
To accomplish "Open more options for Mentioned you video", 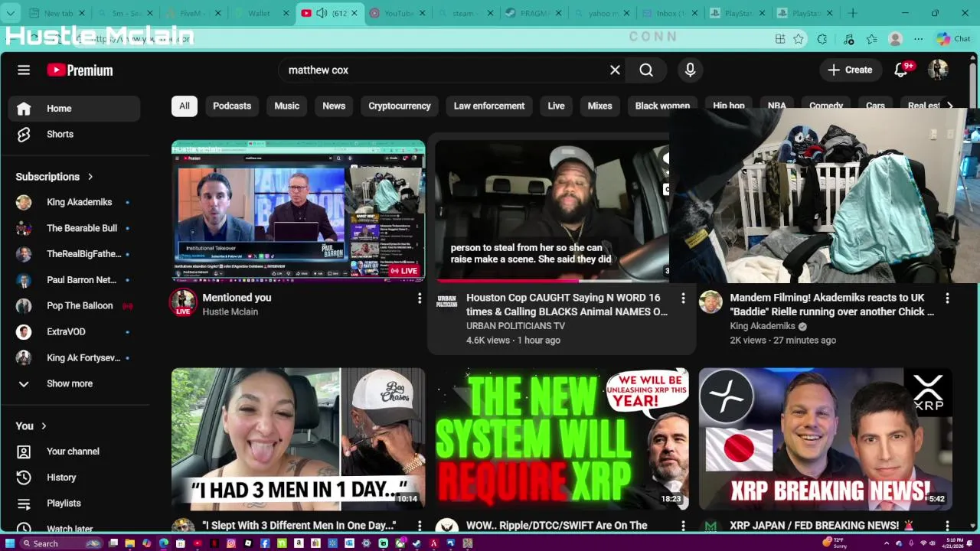I will pyautogui.click(x=419, y=298).
